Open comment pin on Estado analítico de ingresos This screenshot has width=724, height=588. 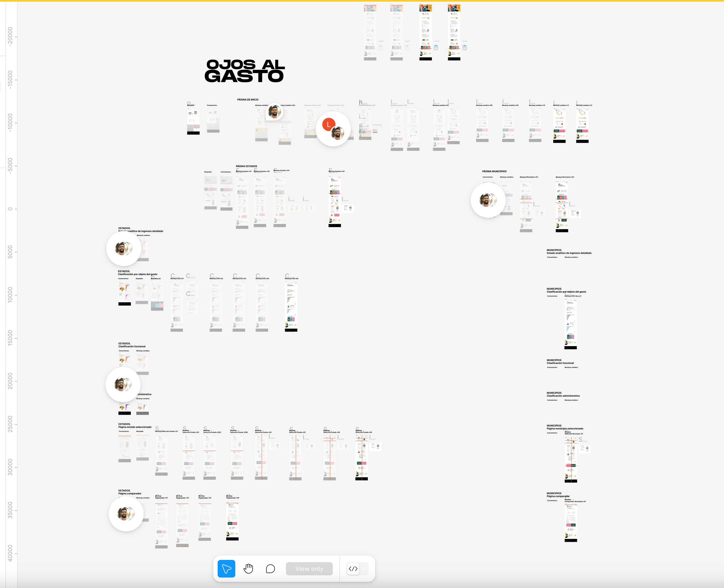[x=124, y=248]
